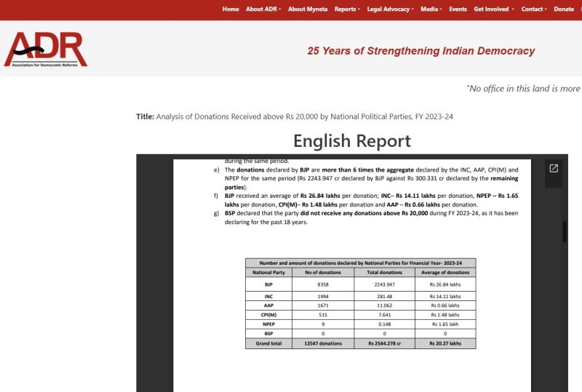
Task: Click the 12547 donations grand total cell
Action: [x=323, y=343]
